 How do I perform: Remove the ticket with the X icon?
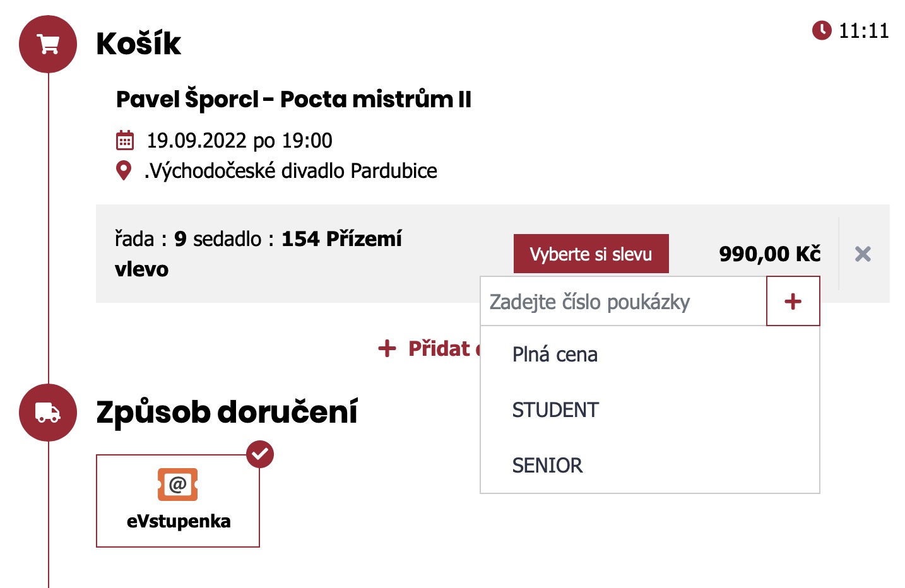click(x=863, y=254)
